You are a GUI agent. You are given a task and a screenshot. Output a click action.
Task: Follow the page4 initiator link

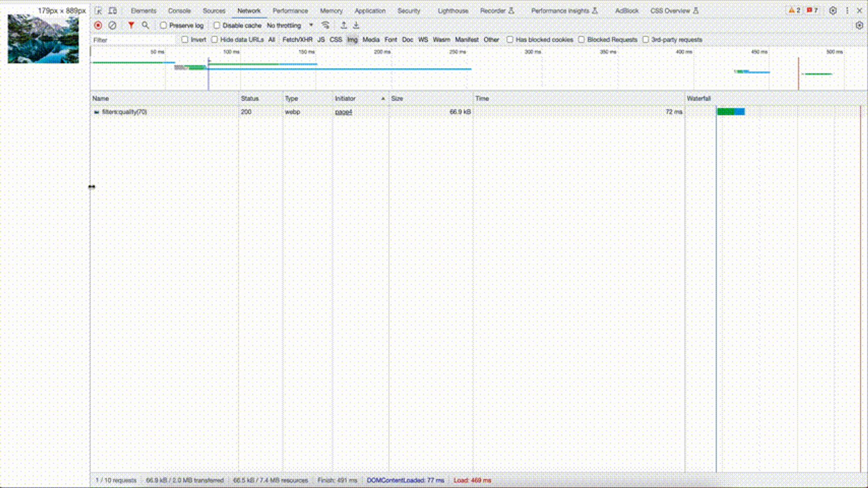(x=343, y=112)
